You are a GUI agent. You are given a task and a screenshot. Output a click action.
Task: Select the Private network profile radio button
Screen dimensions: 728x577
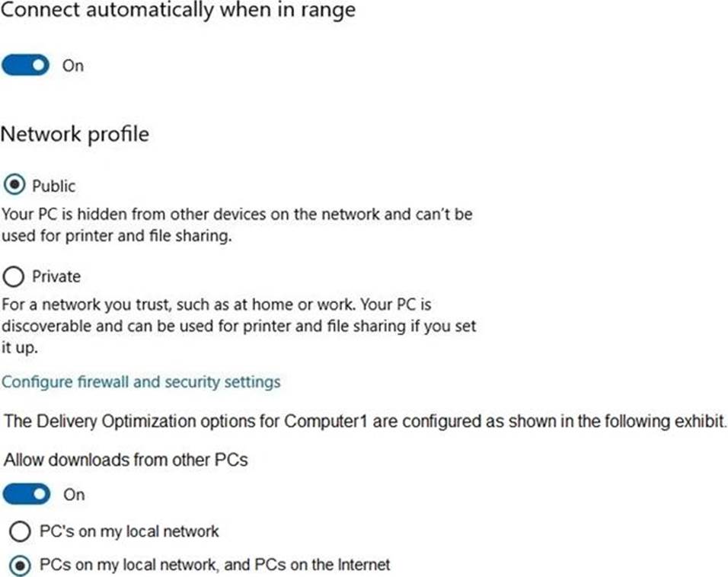coord(14,276)
